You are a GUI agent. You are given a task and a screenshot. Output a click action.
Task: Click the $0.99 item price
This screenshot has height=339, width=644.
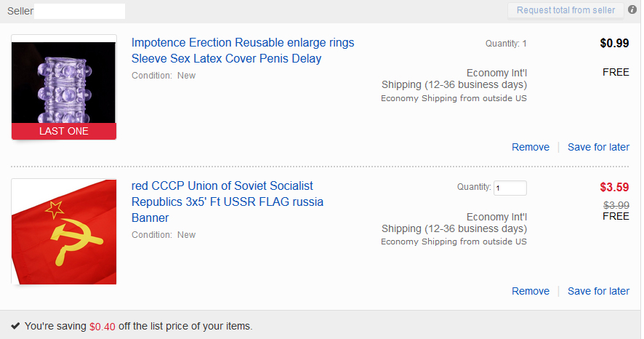click(614, 43)
